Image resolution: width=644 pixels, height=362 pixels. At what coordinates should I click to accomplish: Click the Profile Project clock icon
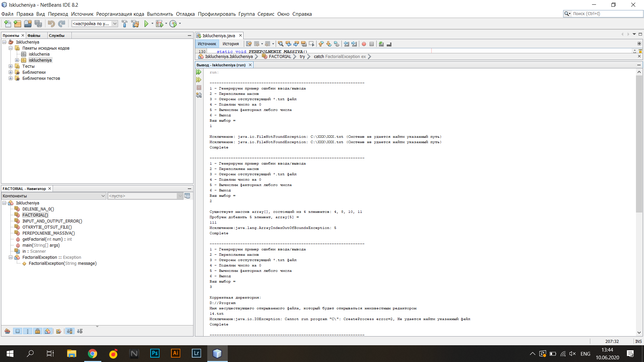(173, 24)
